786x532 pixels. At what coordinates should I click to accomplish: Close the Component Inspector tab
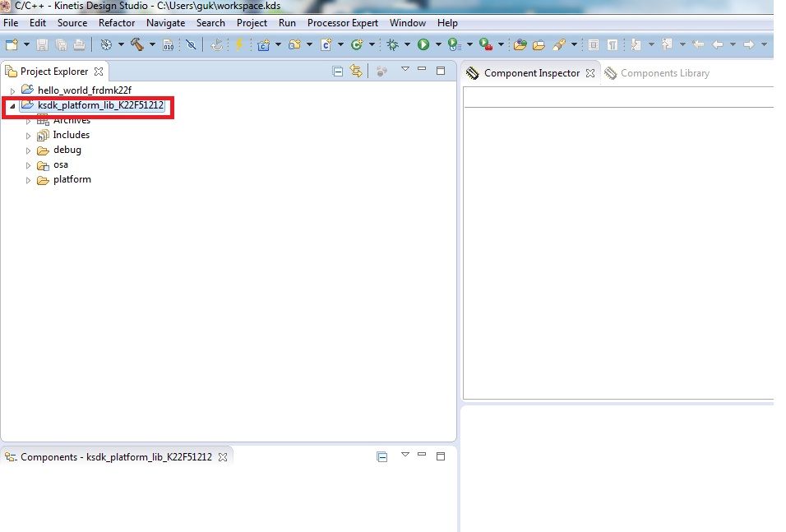point(590,73)
